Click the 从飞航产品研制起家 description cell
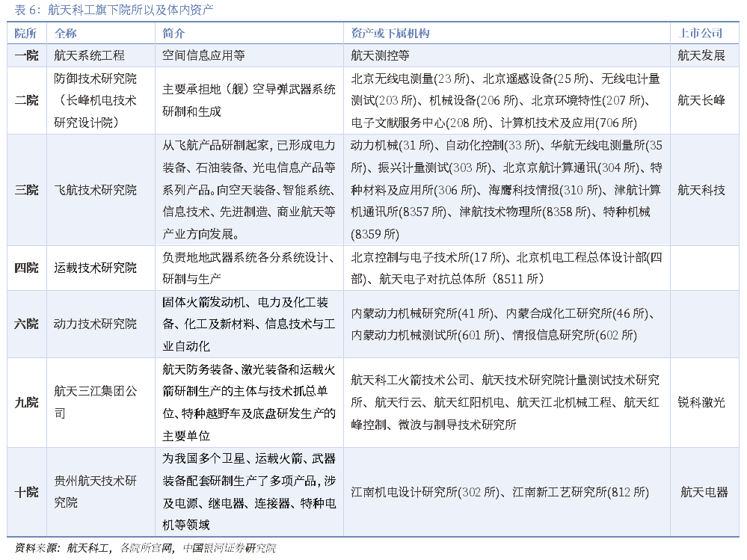Screen dimensions: 747x560 (249, 189)
